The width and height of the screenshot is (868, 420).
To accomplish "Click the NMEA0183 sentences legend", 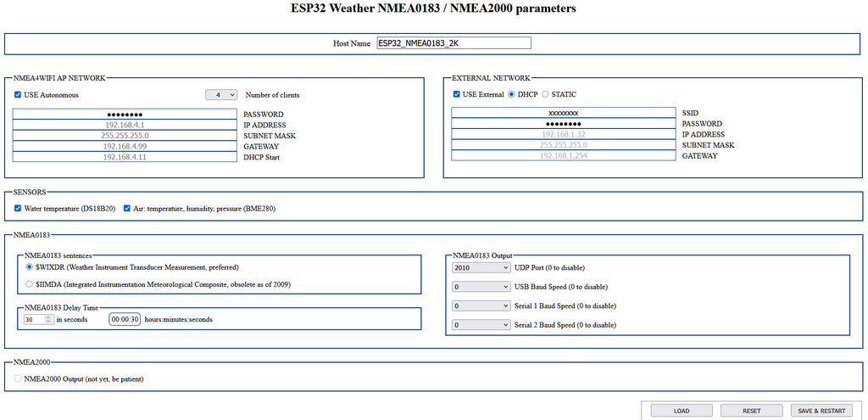I will (x=58, y=255).
